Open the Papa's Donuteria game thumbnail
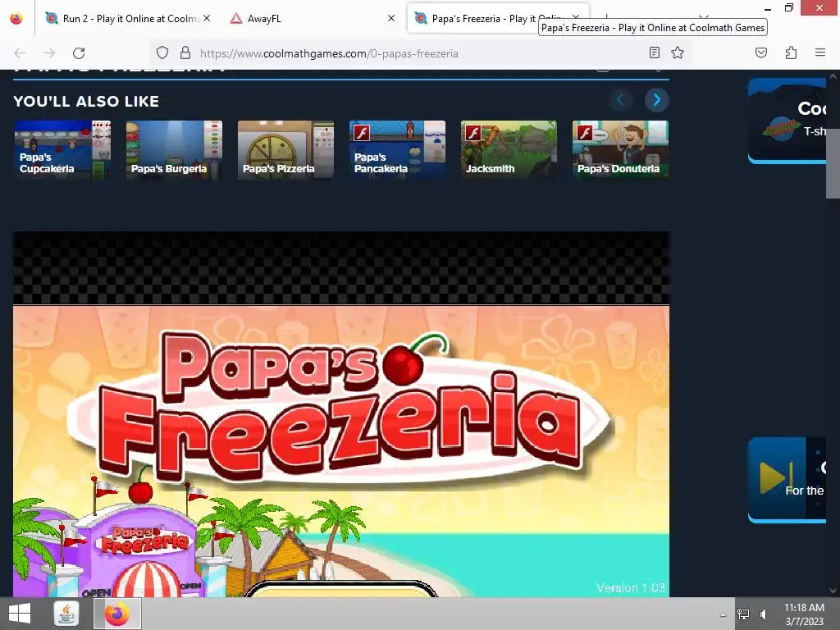 point(620,149)
